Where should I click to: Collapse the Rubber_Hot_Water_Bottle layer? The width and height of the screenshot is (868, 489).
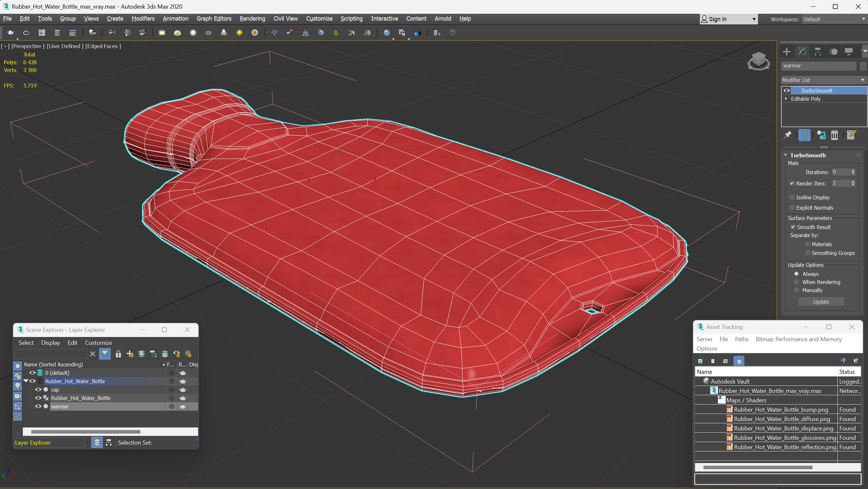(x=26, y=381)
